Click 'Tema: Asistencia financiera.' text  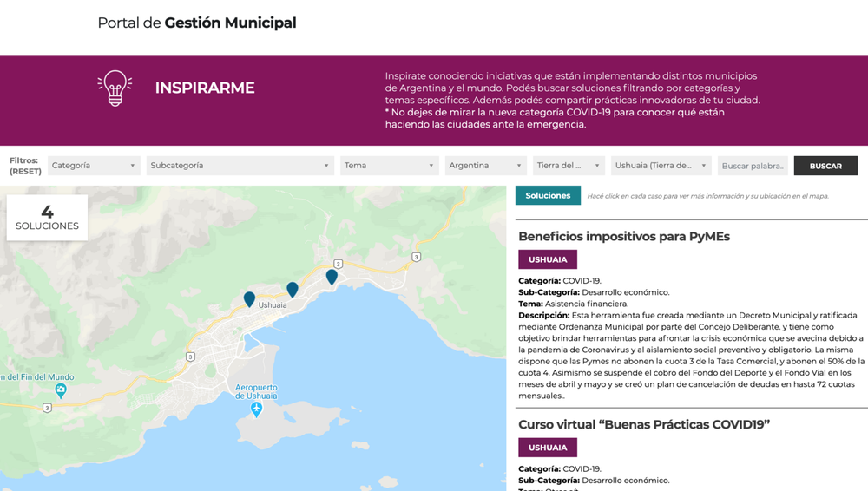click(x=574, y=304)
